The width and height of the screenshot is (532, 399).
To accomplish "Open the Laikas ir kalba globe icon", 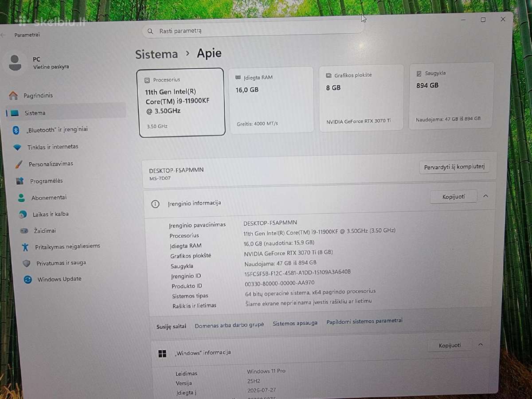I will point(23,215).
